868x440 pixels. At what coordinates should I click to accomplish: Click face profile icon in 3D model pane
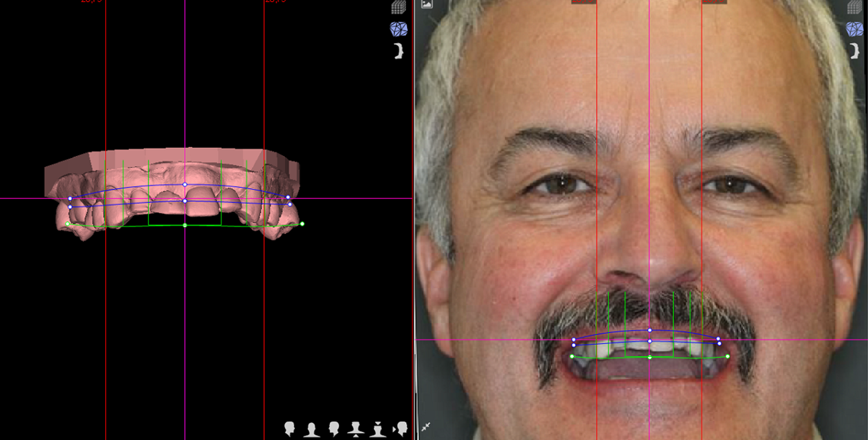(x=399, y=51)
